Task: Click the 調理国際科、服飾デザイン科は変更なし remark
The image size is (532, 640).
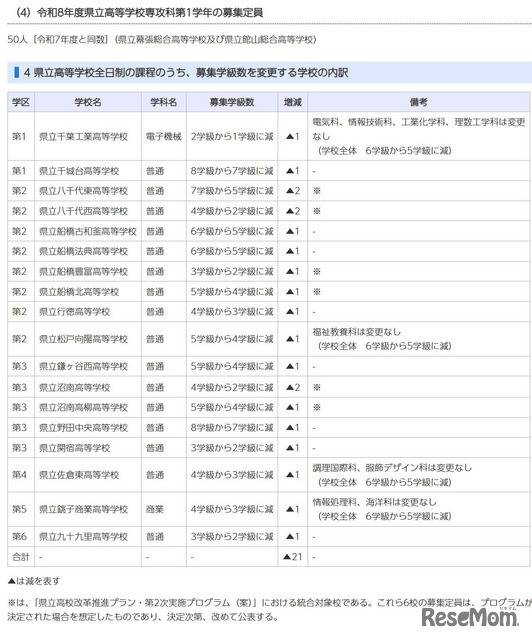Action: pyautogui.click(x=392, y=468)
